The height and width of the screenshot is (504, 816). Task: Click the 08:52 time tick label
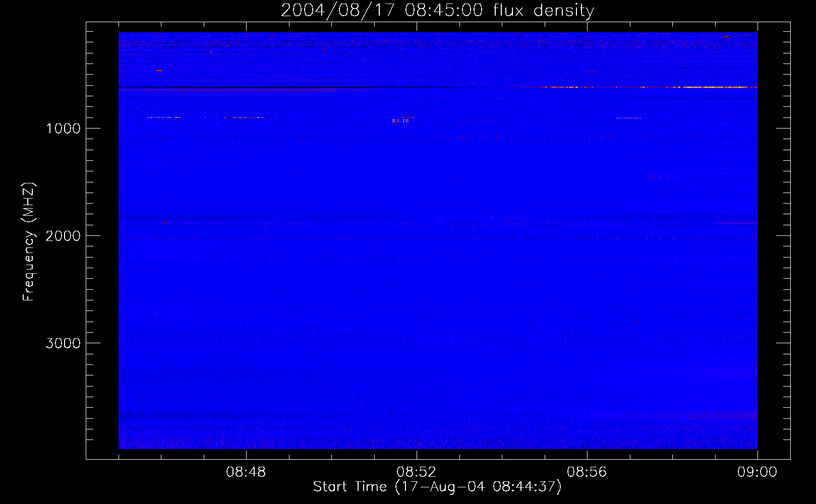pos(416,472)
